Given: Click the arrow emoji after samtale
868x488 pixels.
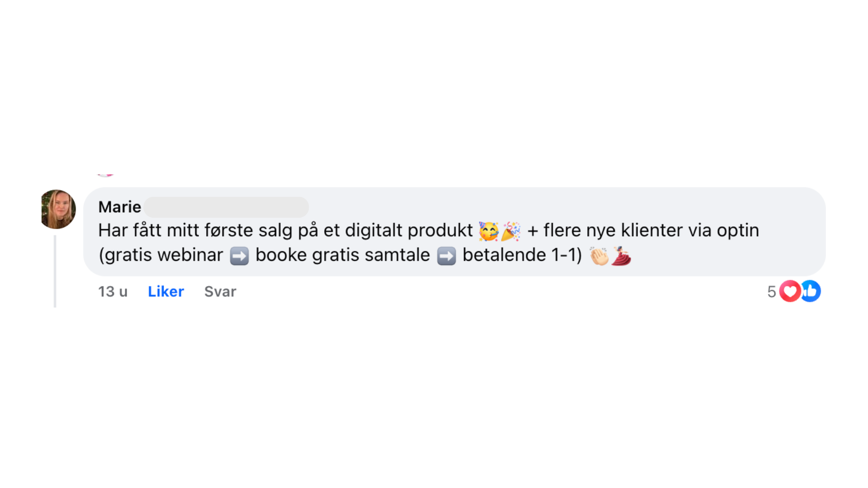Looking at the screenshot, I should 446,256.
